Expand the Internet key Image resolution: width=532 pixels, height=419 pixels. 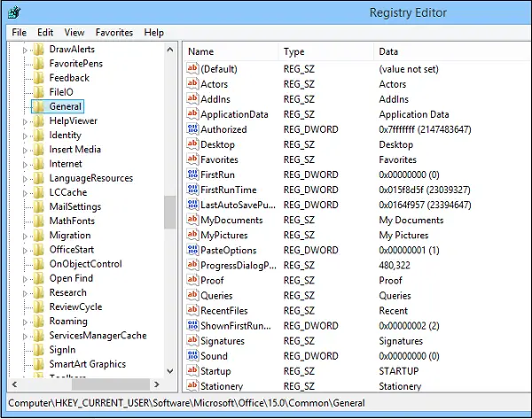(x=25, y=165)
